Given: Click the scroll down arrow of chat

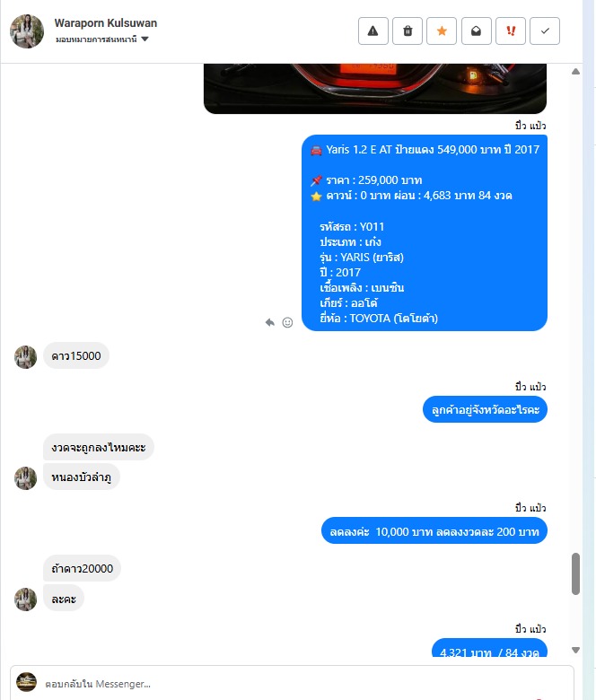Looking at the screenshot, I should (575, 650).
